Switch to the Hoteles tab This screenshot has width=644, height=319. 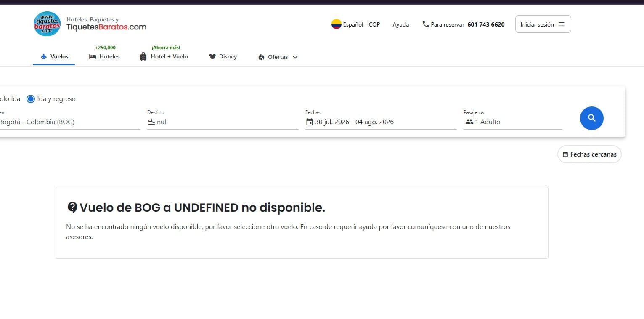[x=104, y=56]
